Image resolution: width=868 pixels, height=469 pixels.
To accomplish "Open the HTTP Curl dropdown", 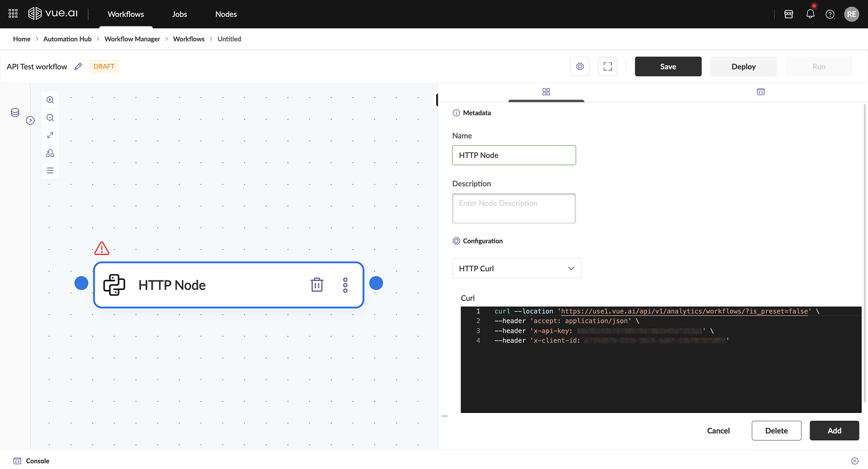I will tap(517, 268).
